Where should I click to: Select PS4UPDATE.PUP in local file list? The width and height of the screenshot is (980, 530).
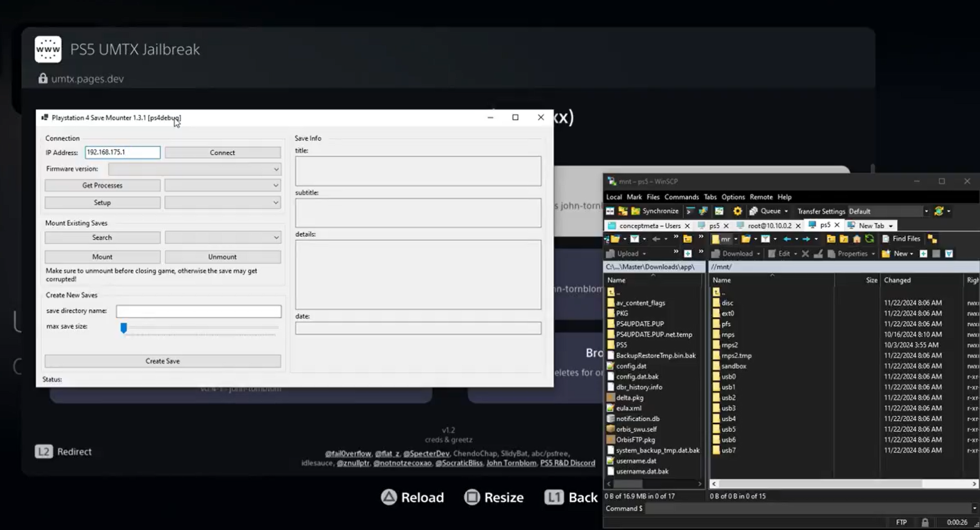[640, 324]
